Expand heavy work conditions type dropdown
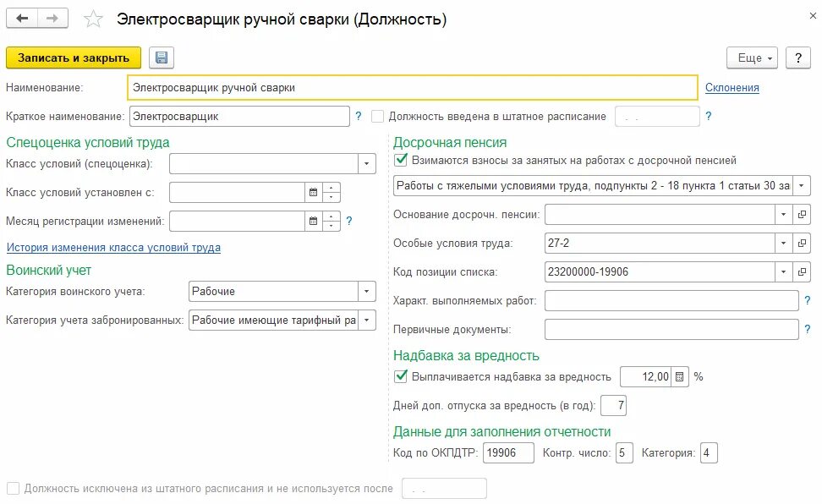This screenshot has height=504, width=822. 802,186
